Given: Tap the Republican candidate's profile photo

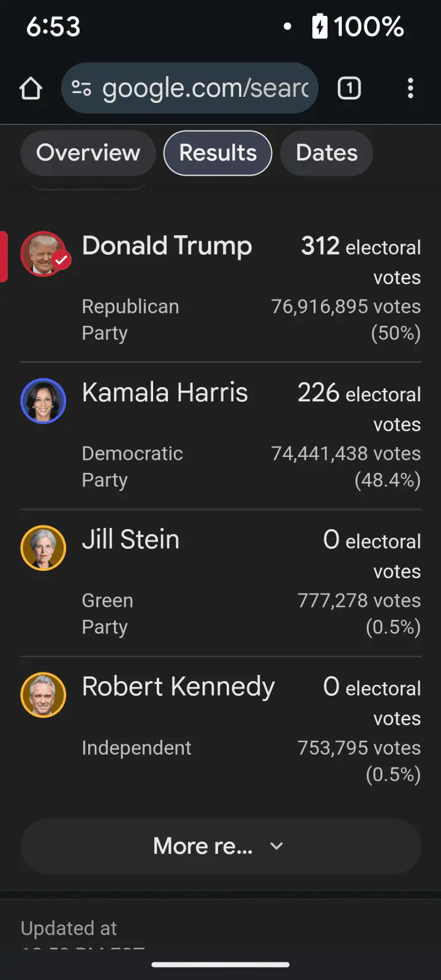Looking at the screenshot, I should pos(43,254).
